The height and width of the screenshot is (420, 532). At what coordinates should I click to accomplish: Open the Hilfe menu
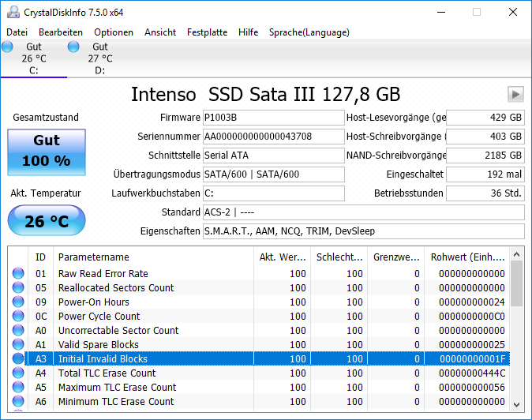click(x=249, y=32)
